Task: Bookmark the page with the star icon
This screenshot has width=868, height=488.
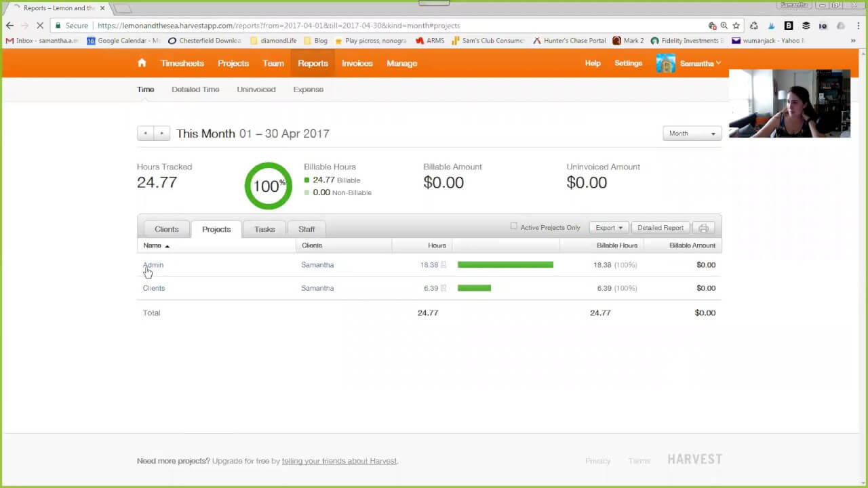Action: pos(737,25)
